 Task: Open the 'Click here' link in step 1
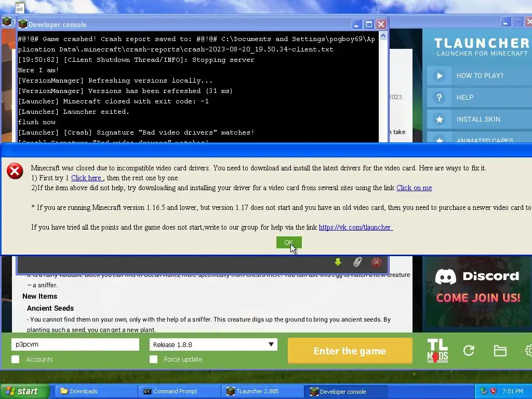pyautogui.click(x=86, y=178)
